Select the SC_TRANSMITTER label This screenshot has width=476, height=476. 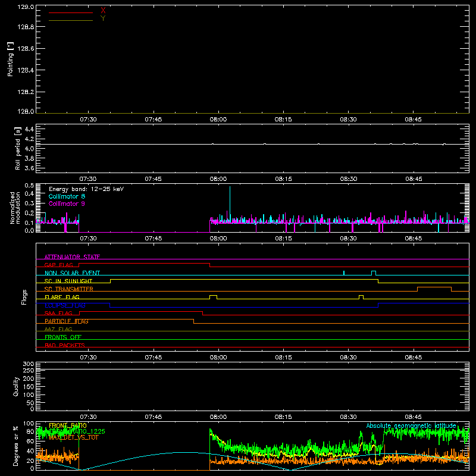(69, 289)
